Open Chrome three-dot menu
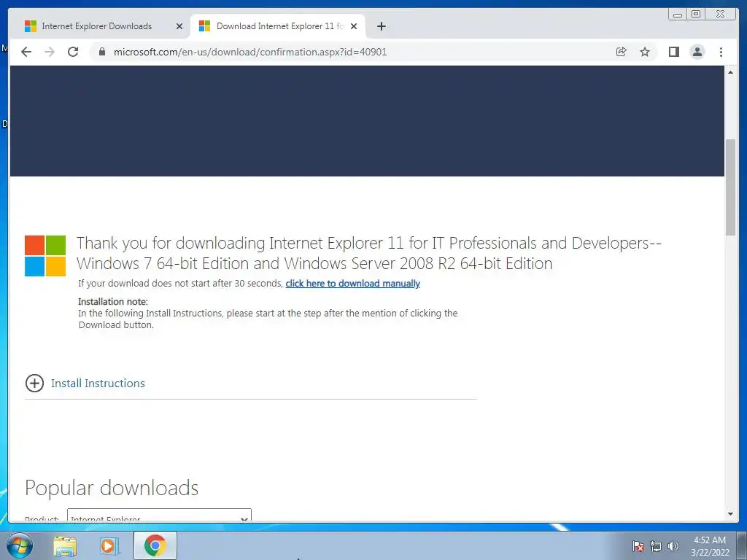Viewport: 747px width, 560px height. [x=721, y=52]
